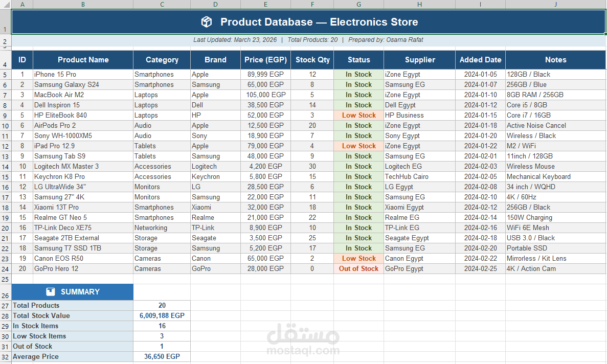607x364 pixels.
Task: Select the 105,000 EGP price cell
Action: coord(265,95)
